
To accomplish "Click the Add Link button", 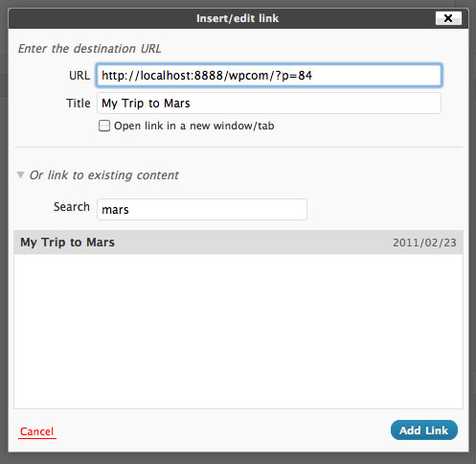I will click(x=424, y=430).
